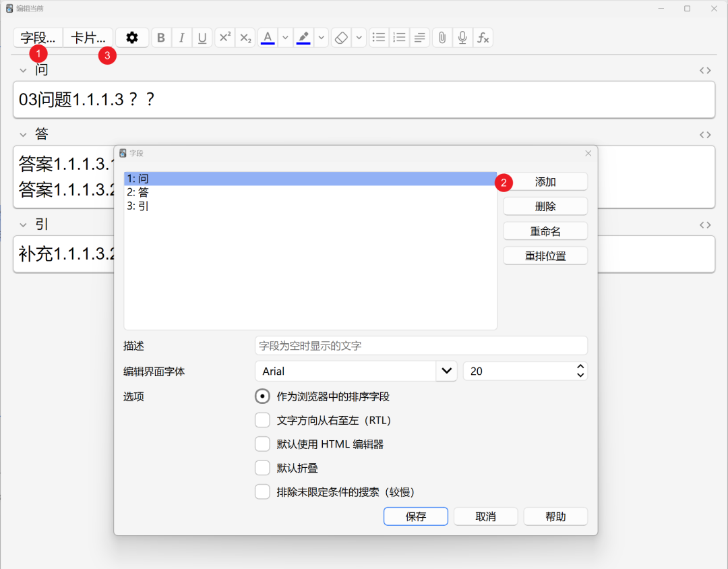Enable 默认折叠 checkbox
This screenshot has width=728, height=569.
tap(262, 468)
